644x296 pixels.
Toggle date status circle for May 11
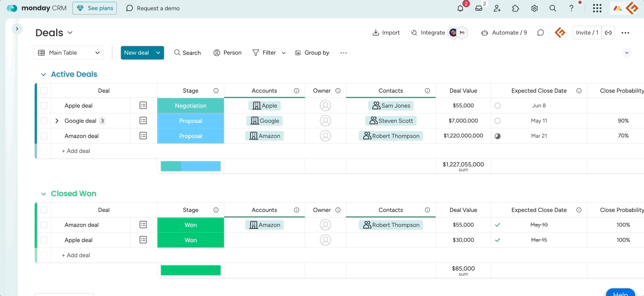(x=497, y=120)
